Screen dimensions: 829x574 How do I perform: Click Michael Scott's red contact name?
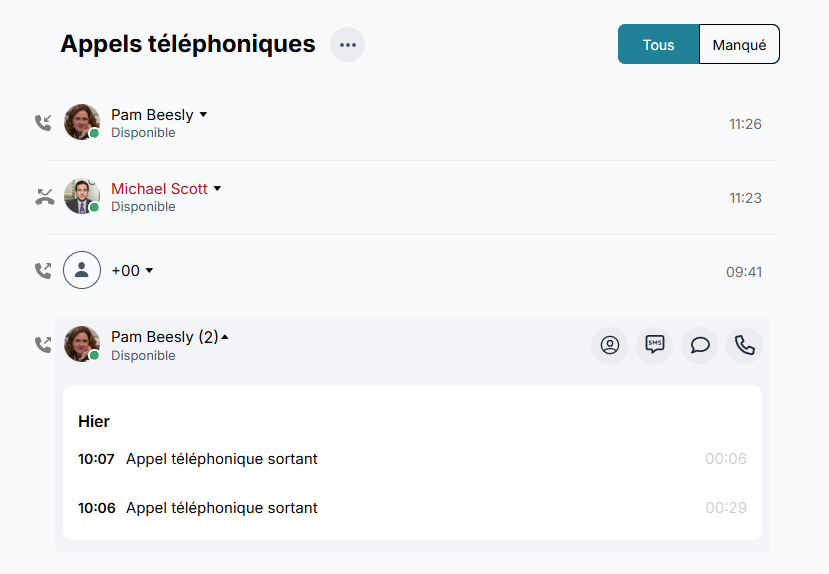pyautogui.click(x=159, y=189)
